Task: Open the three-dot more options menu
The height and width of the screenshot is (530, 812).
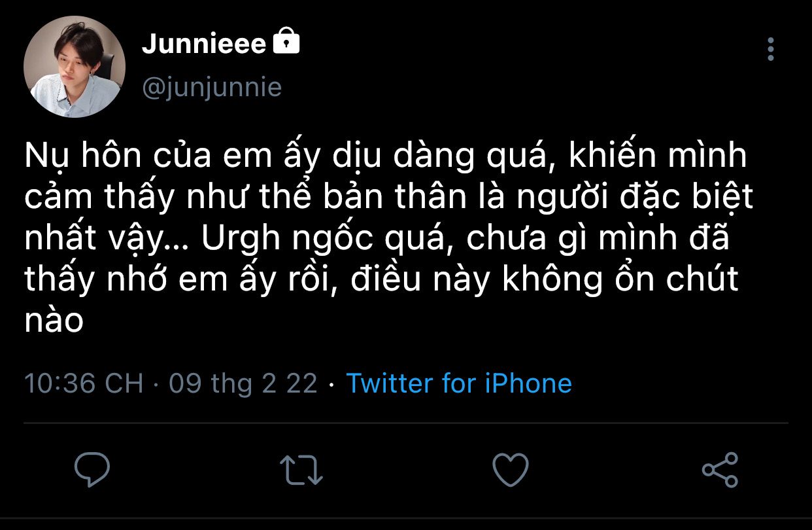Action: point(771,49)
